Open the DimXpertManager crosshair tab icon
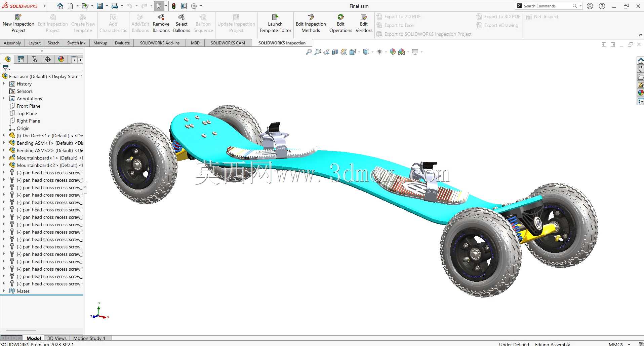 point(48,59)
